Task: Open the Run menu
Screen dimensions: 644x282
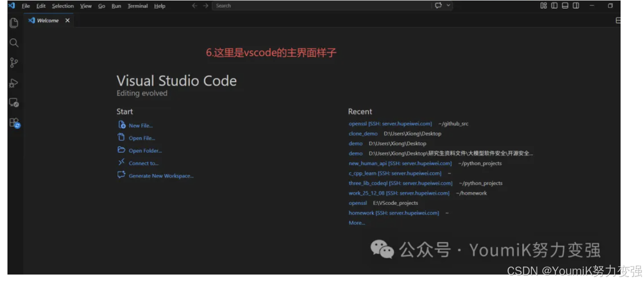Action: click(117, 6)
